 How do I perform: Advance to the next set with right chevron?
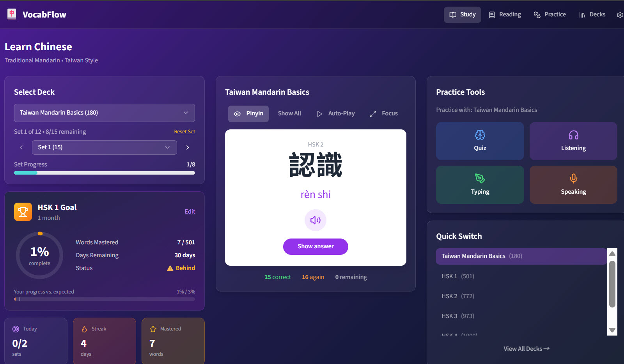(x=188, y=147)
